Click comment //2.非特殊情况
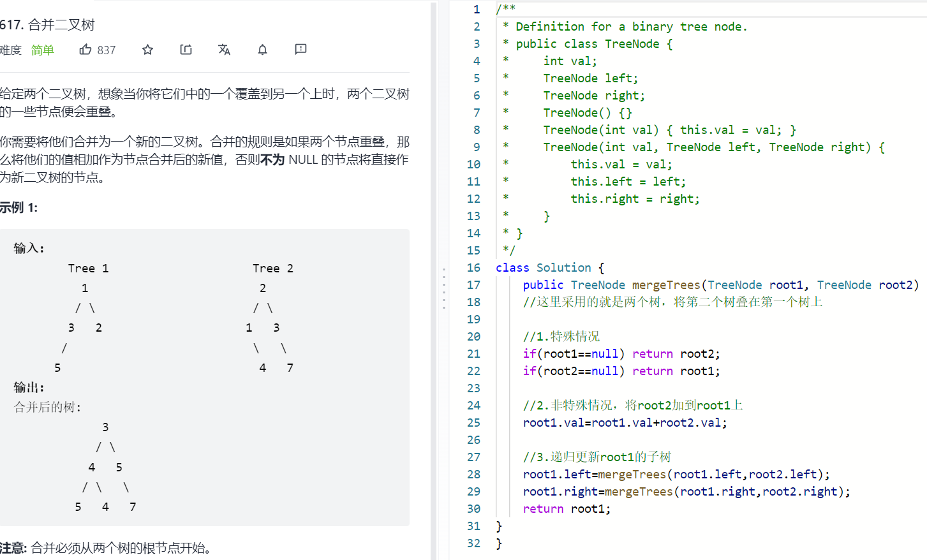Image resolution: width=927 pixels, height=560 pixels. (x=633, y=406)
